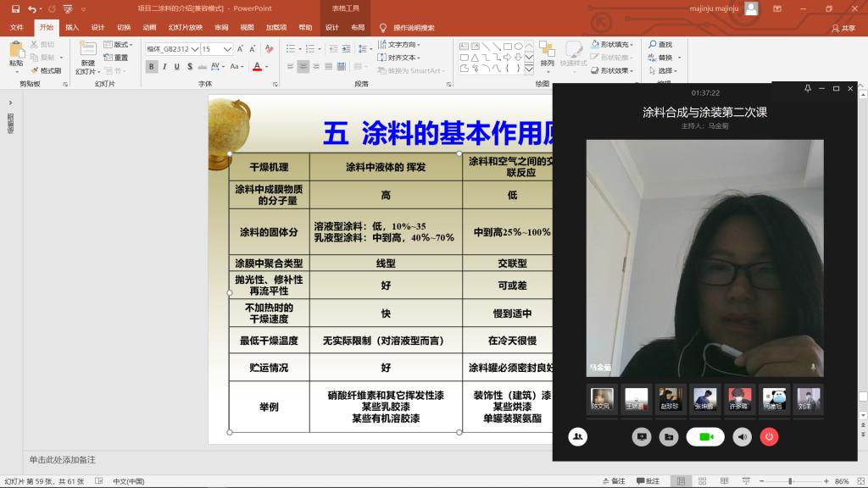This screenshot has width=868, height=488.
Task: Click the screen share button in meeting
Action: pos(642,436)
